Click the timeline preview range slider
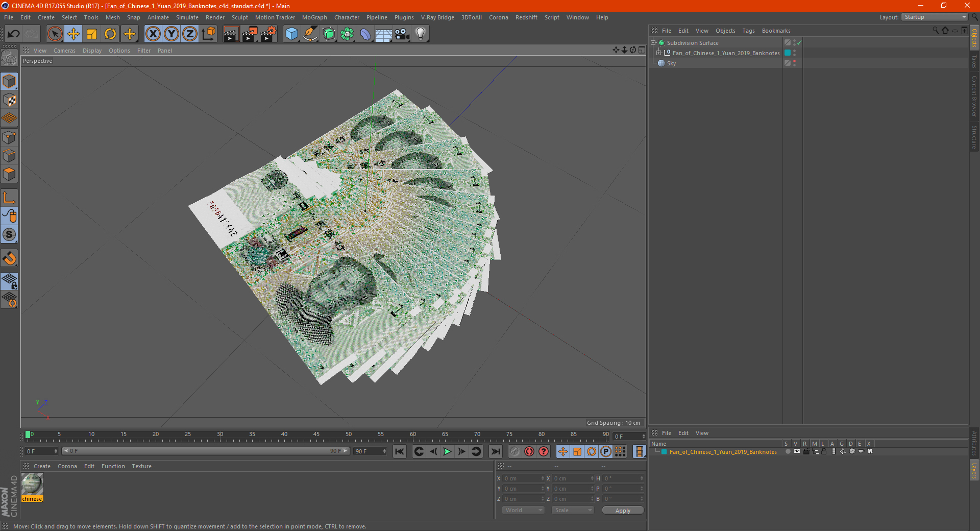Image resolution: width=980 pixels, height=531 pixels. 205,451
